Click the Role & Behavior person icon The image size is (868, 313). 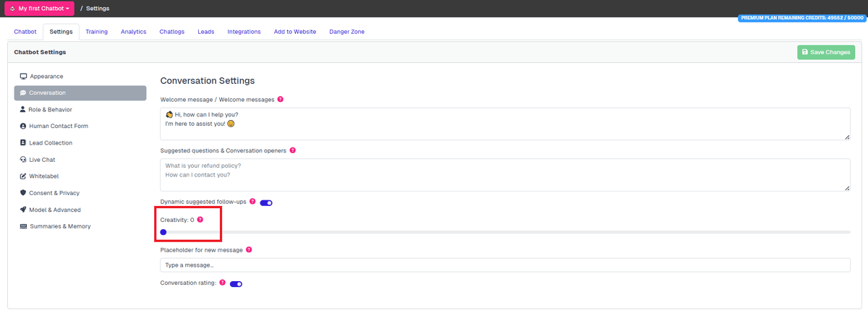coord(23,110)
